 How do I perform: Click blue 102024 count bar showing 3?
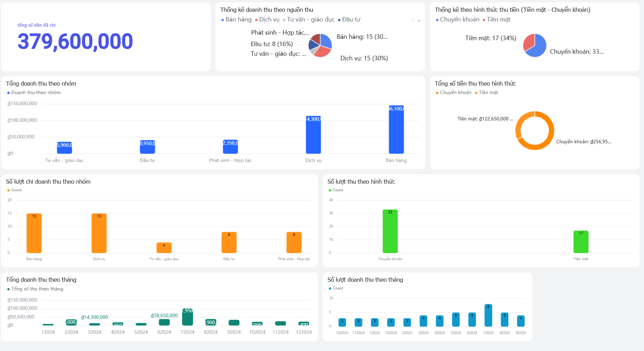point(342,322)
